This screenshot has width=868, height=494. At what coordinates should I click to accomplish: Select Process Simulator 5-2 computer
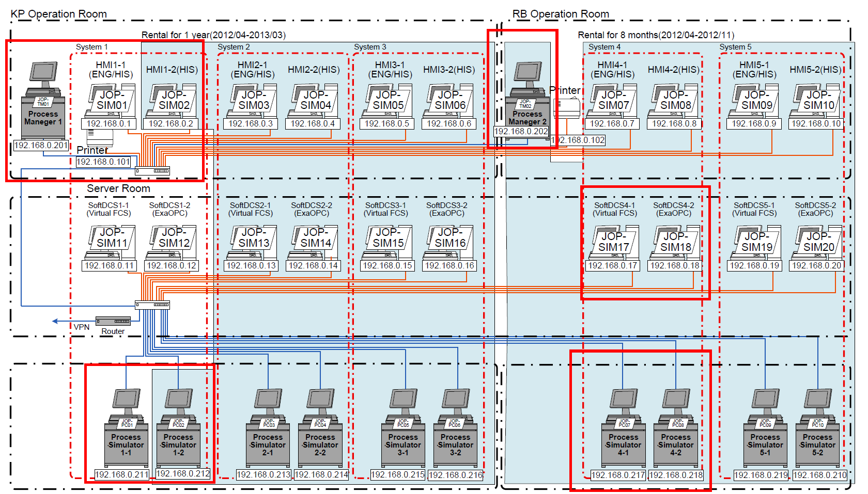point(817,428)
